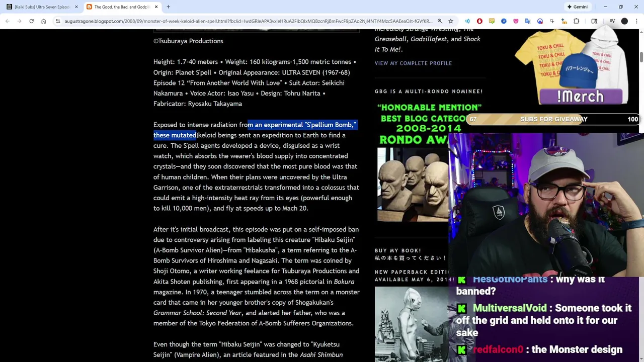Click the GBG IS A MULTI-RONDO NOMINEE heading

[429, 92]
